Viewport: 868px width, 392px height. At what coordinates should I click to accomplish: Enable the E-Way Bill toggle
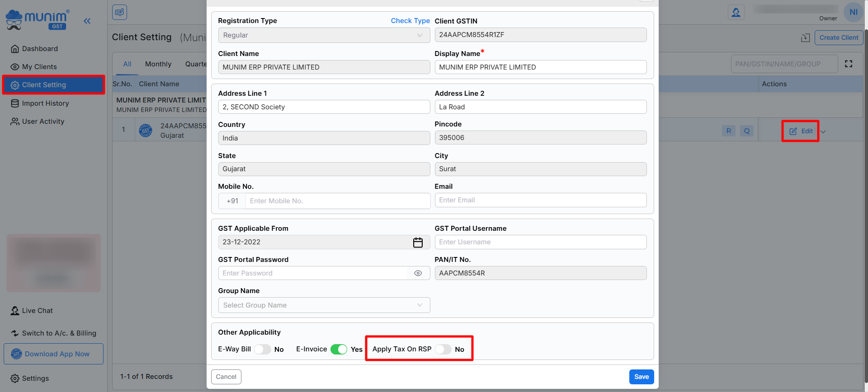263,350
